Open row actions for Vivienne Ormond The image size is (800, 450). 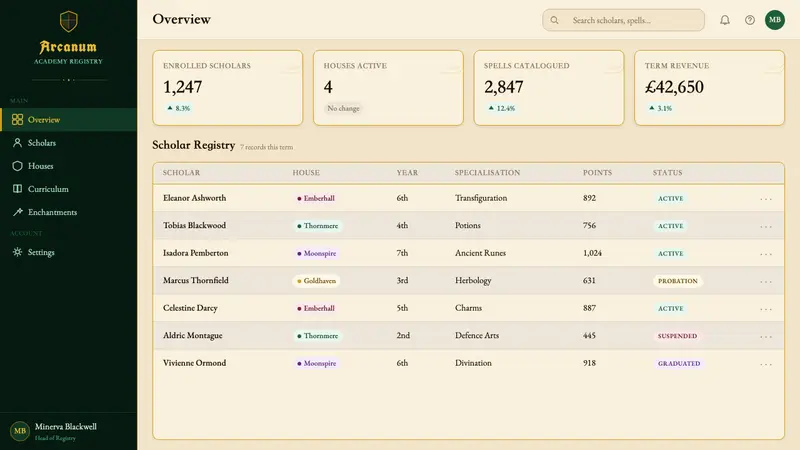(766, 364)
